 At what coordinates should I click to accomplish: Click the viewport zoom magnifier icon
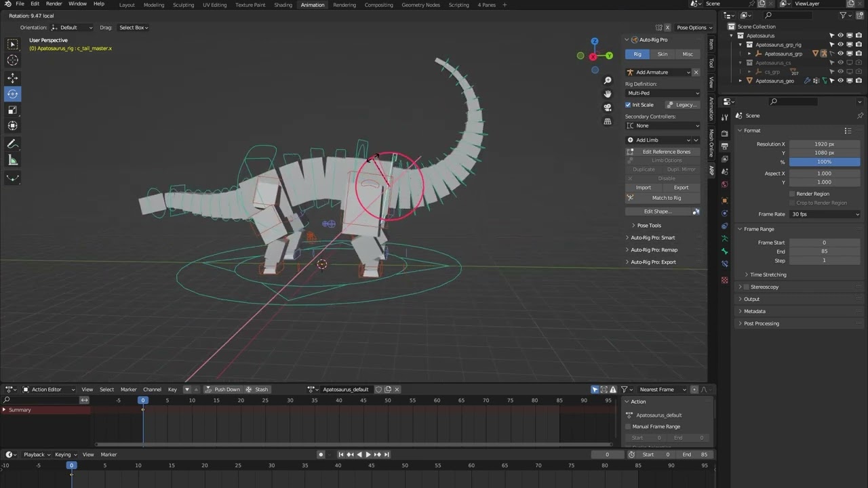[608, 81]
